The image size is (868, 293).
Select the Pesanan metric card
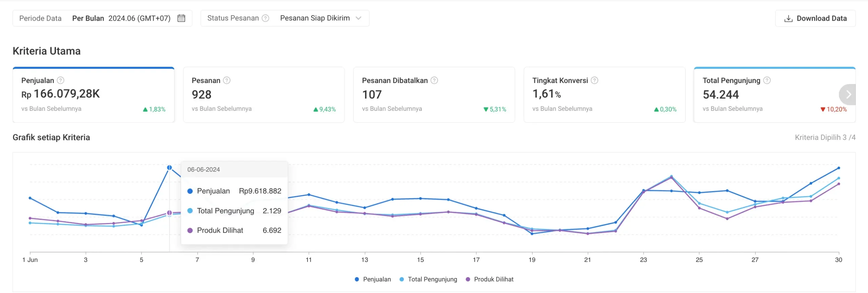[263, 95]
